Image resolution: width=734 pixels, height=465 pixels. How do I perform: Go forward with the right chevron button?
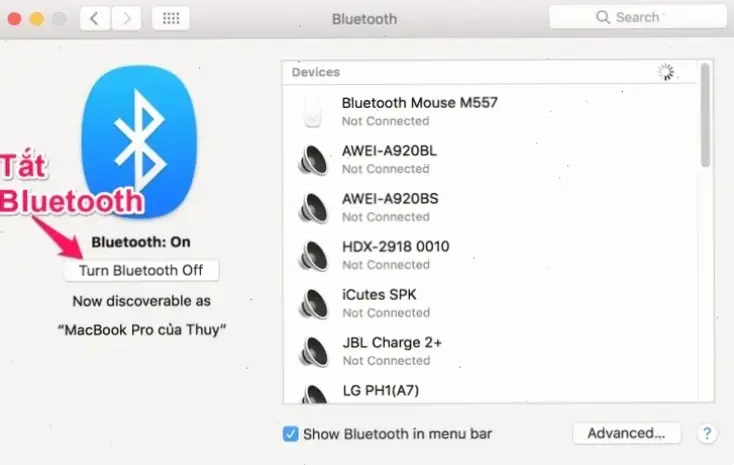(126, 18)
